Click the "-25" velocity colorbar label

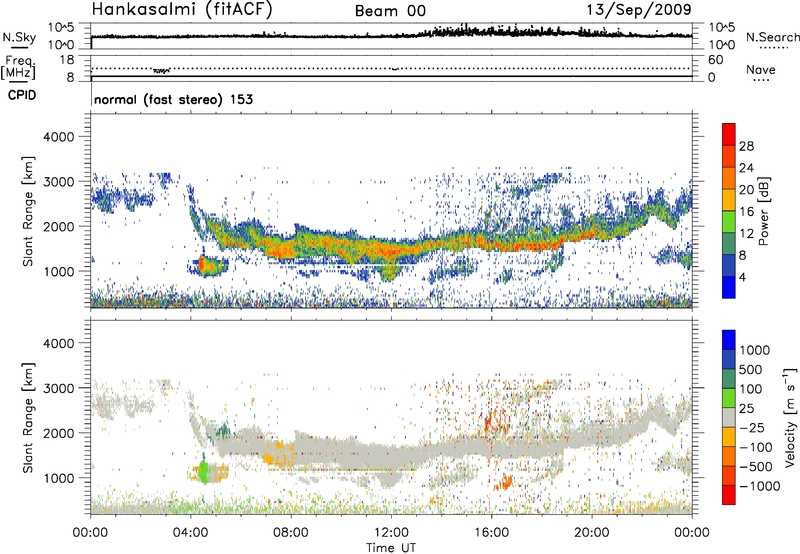[752, 428]
